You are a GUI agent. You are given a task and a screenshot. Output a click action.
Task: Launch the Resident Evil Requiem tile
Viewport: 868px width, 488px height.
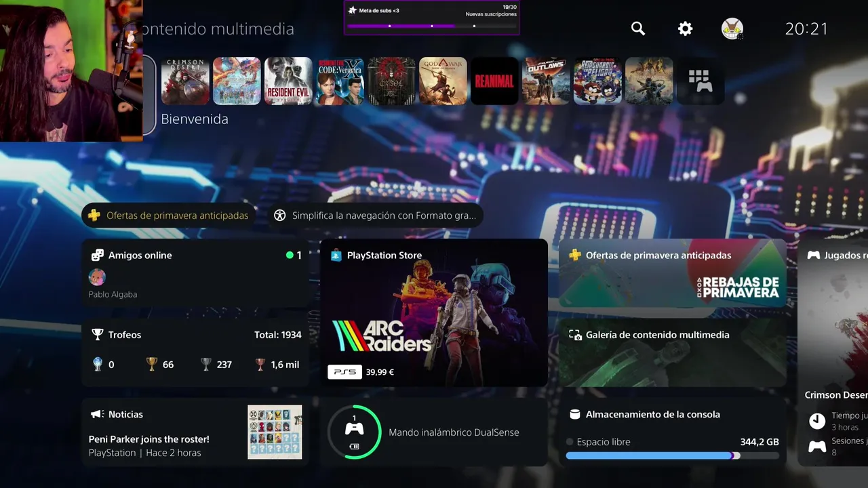tap(288, 81)
